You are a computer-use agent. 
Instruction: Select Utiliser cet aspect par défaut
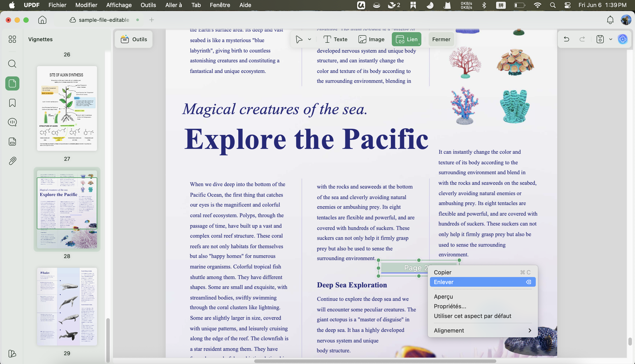(483, 316)
